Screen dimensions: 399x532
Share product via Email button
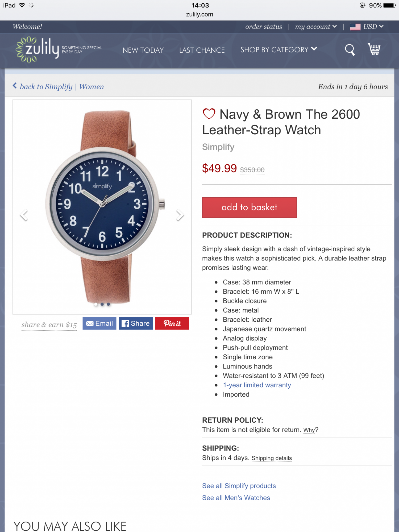[x=99, y=323]
